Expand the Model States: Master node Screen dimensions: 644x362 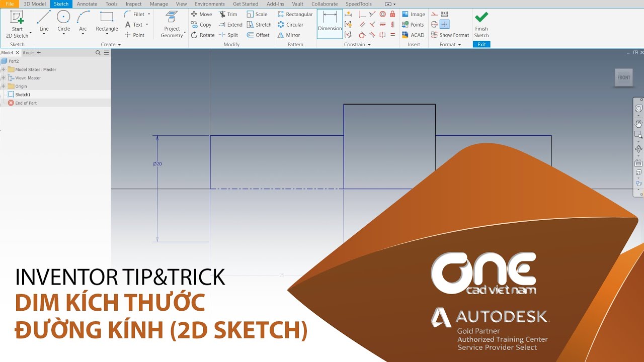[x=4, y=69]
